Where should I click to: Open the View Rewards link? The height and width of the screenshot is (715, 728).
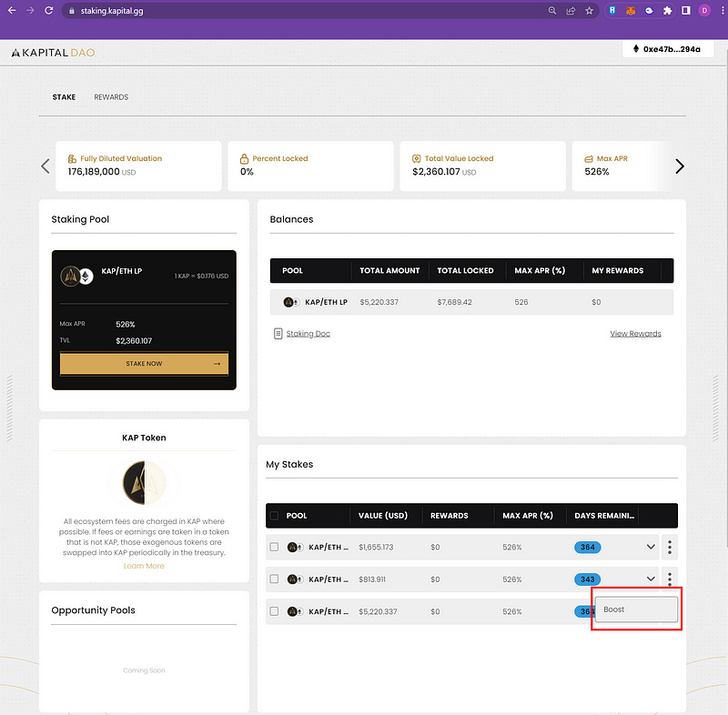(635, 334)
